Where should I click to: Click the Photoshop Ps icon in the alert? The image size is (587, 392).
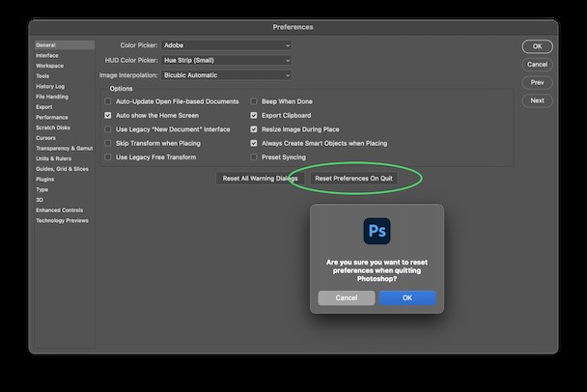(377, 231)
